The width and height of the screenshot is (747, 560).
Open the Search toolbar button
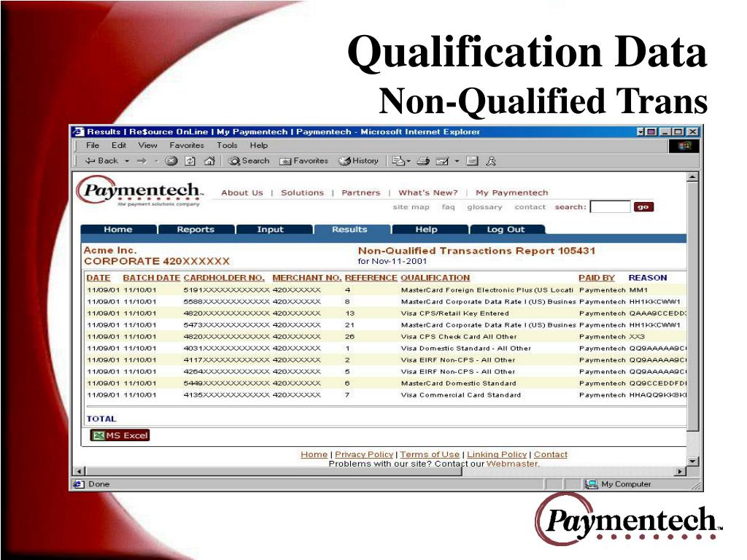click(249, 161)
